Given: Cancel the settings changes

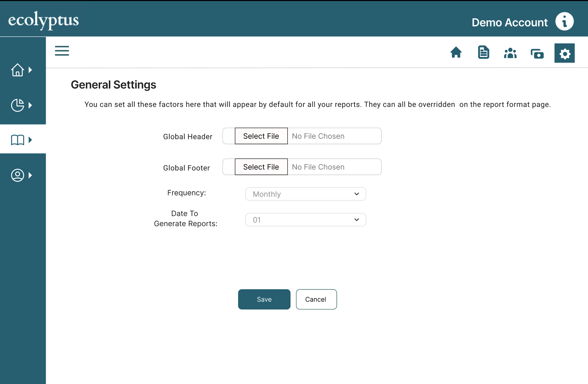Looking at the screenshot, I should coord(316,299).
